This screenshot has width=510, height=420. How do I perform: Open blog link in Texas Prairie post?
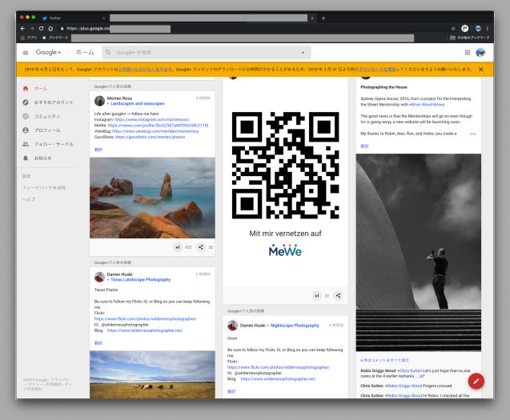click(x=145, y=330)
